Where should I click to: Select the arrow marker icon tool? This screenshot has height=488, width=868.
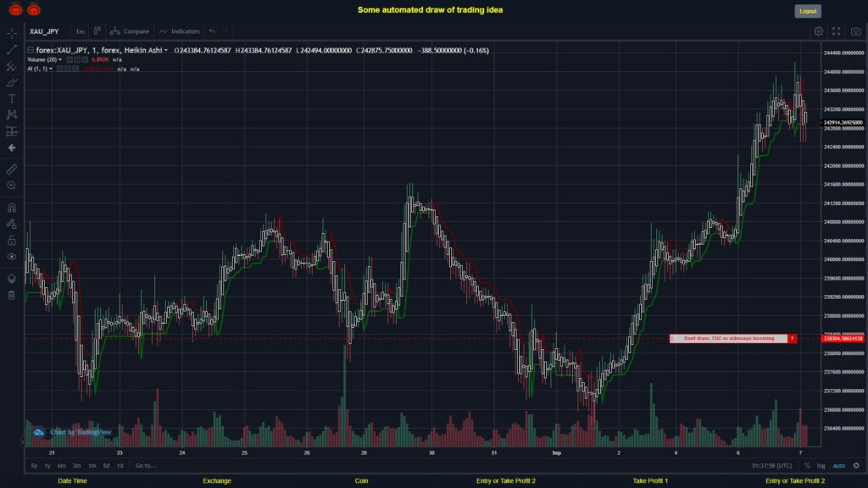pos(12,147)
